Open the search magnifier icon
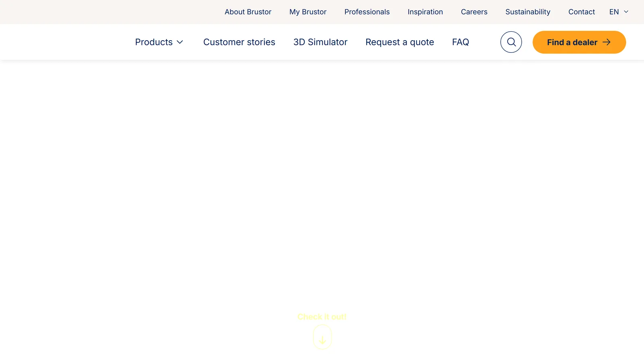The image size is (644, 362). [x=511, y=42]
